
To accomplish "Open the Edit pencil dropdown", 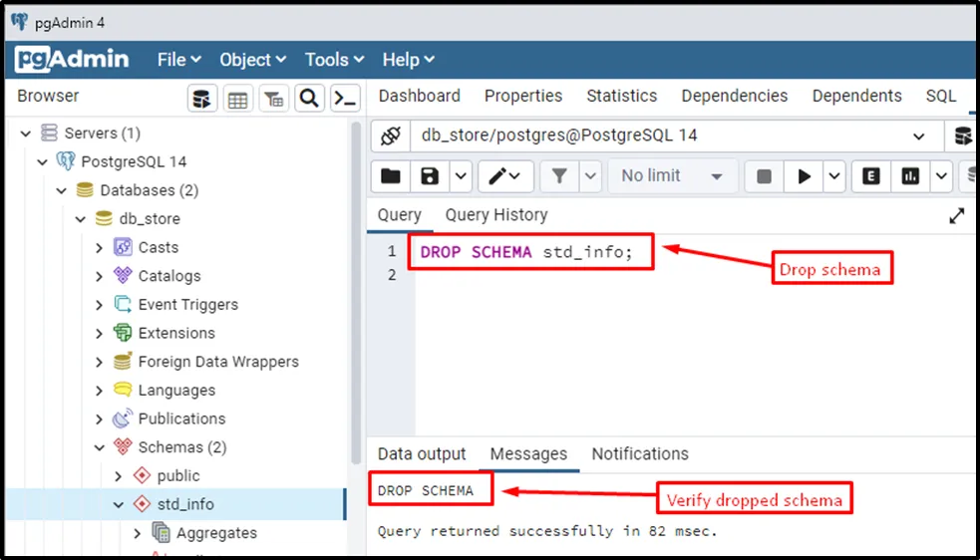I will [x=506, y=176].
